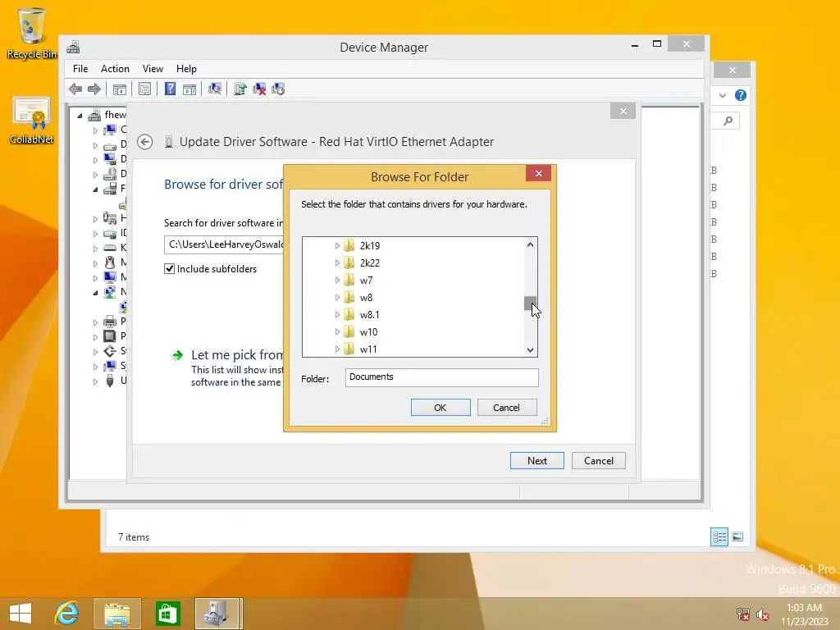840x630 pixels.
Task: Click the blue Help question-mark toolbar icon
Action: tap(170, 89)
